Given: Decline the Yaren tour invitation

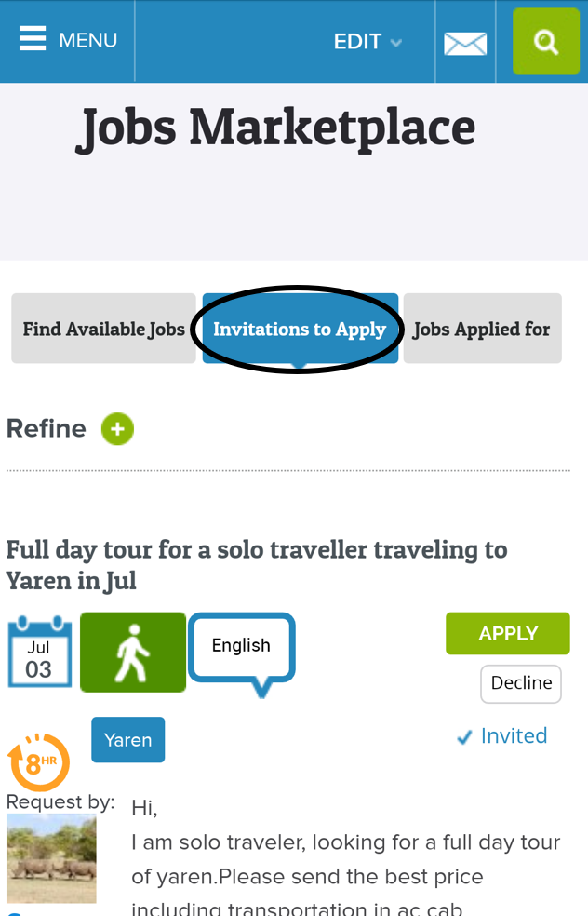Looking at the screenshot, I should click(521, 683).
